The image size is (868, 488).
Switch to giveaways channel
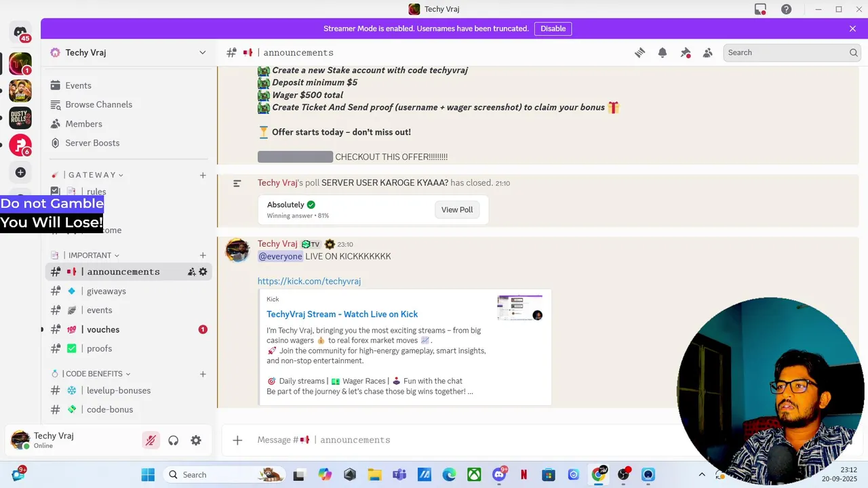[129, 291]
